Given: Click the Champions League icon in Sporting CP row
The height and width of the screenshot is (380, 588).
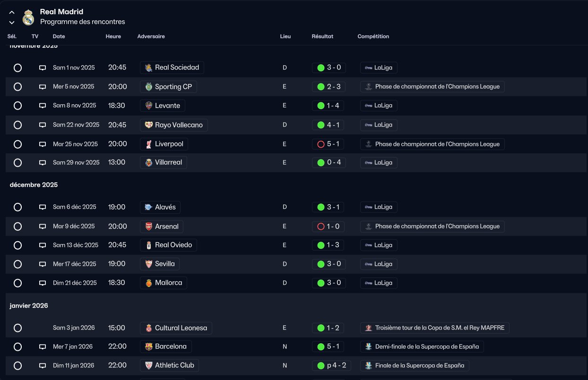Looking at the screenshot, I should (368, 87).
